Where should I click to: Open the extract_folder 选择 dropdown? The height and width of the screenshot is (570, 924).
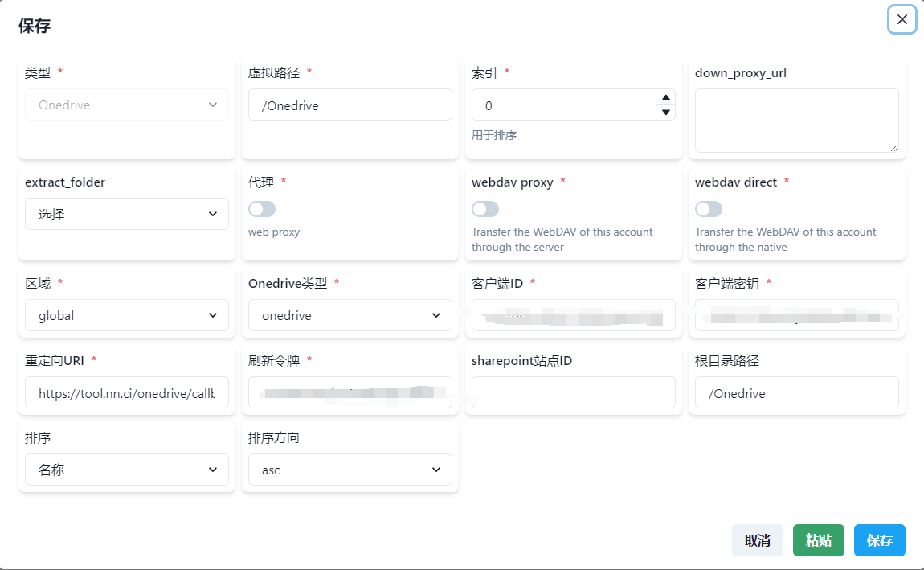coord(126,214)
